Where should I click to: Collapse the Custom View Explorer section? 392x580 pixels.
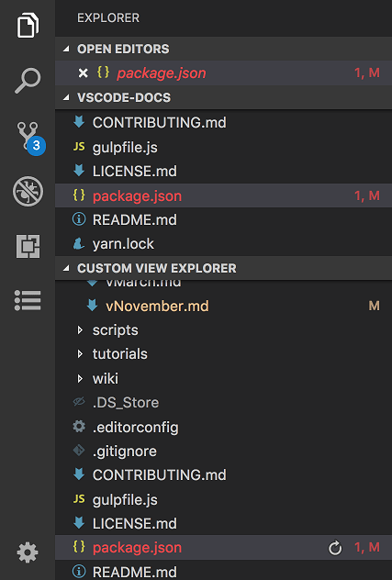click(x=66, y=268)
